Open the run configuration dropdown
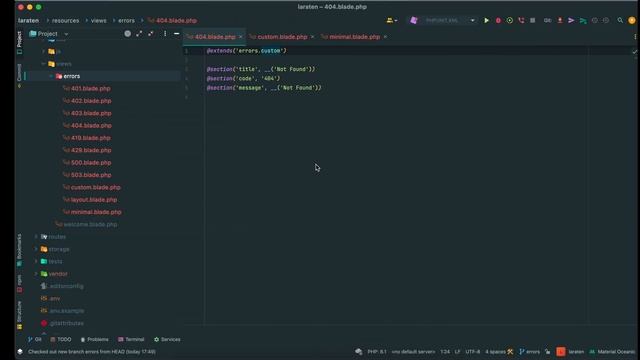Screen dimensions: 640x360 point(472,20)
